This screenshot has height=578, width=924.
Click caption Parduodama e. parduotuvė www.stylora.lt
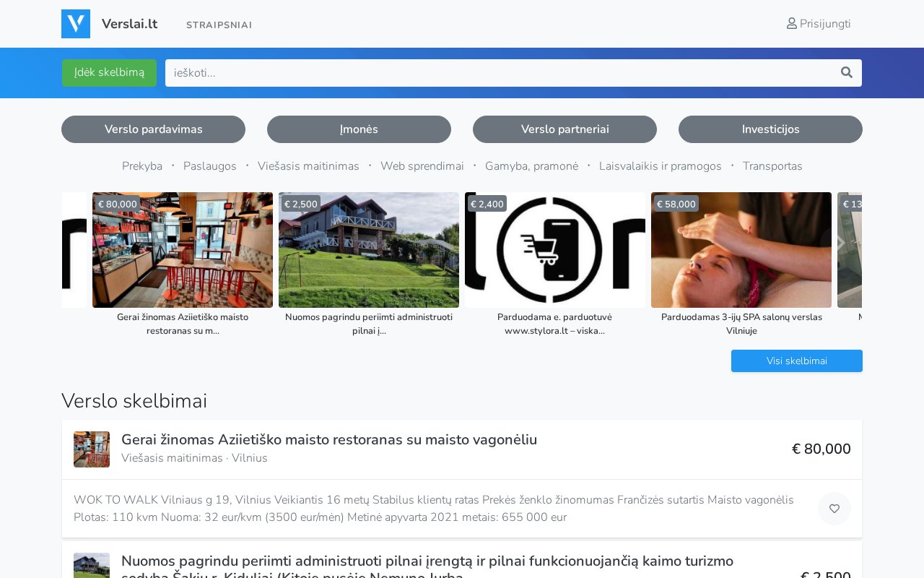click(555, 324)
